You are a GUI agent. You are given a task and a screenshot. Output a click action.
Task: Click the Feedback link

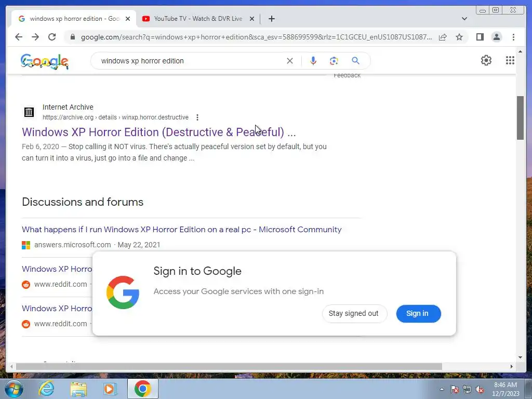(347, 76)
